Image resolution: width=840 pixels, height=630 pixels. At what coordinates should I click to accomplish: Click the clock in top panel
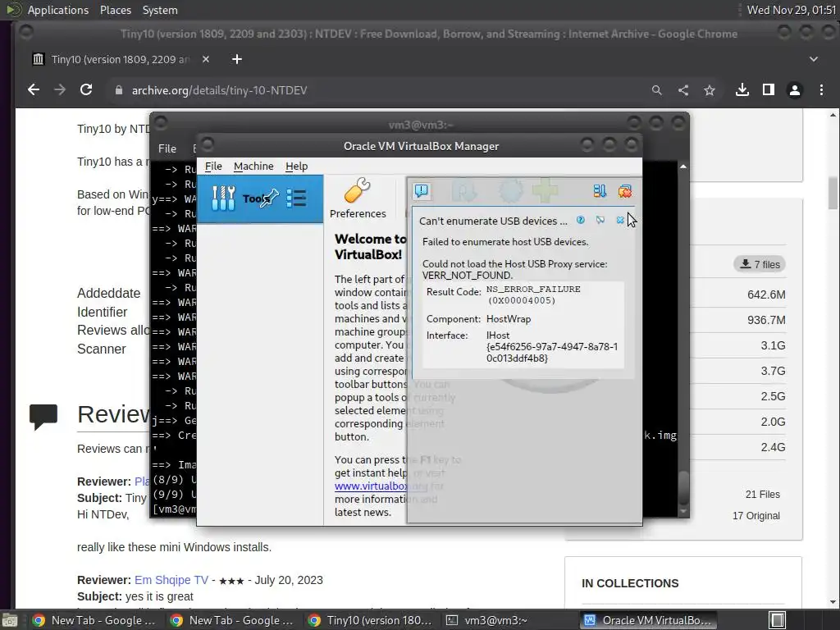(x=791, y=10)
